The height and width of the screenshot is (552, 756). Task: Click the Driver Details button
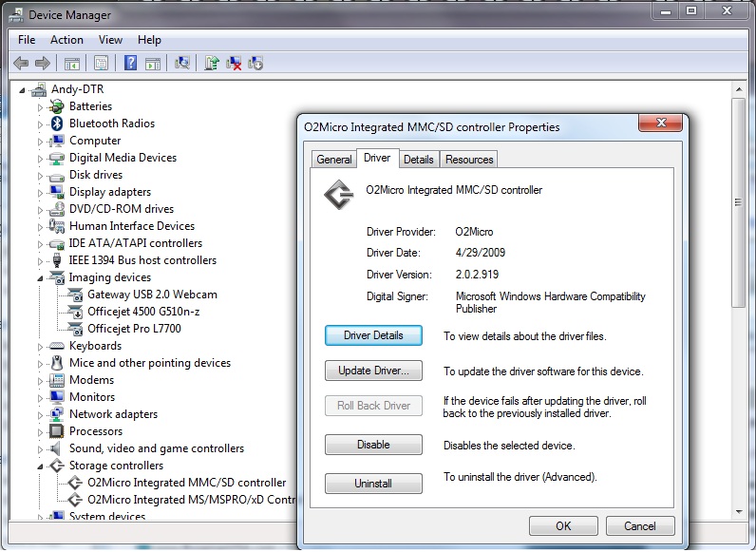click(373, 335)
